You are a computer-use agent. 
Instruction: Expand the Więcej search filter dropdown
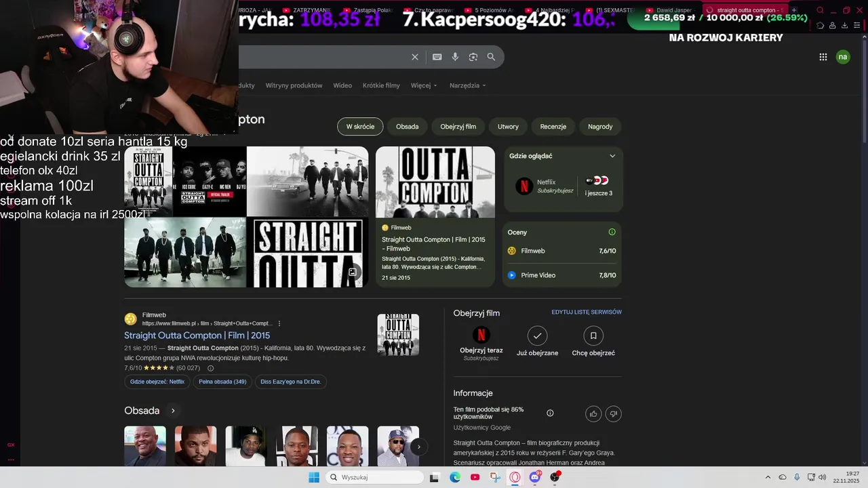424,85
